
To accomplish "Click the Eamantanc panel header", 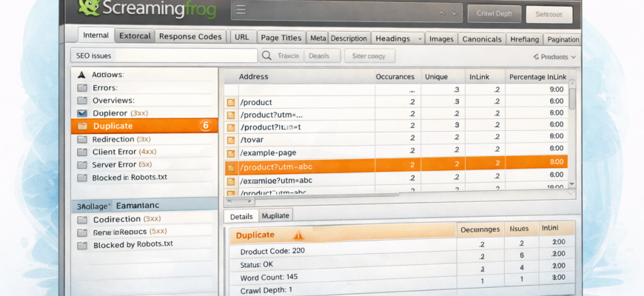I will [144, 205].
